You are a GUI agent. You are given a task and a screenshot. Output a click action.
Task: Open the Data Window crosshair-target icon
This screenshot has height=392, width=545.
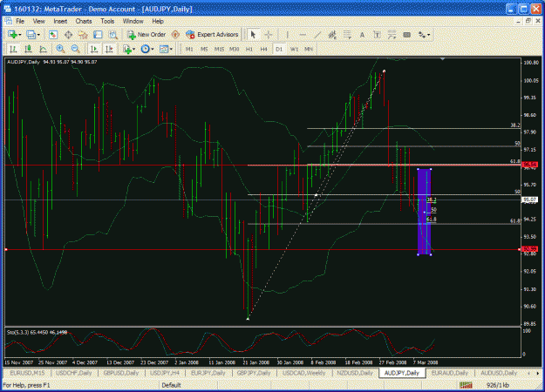click(x=68, y=35)
